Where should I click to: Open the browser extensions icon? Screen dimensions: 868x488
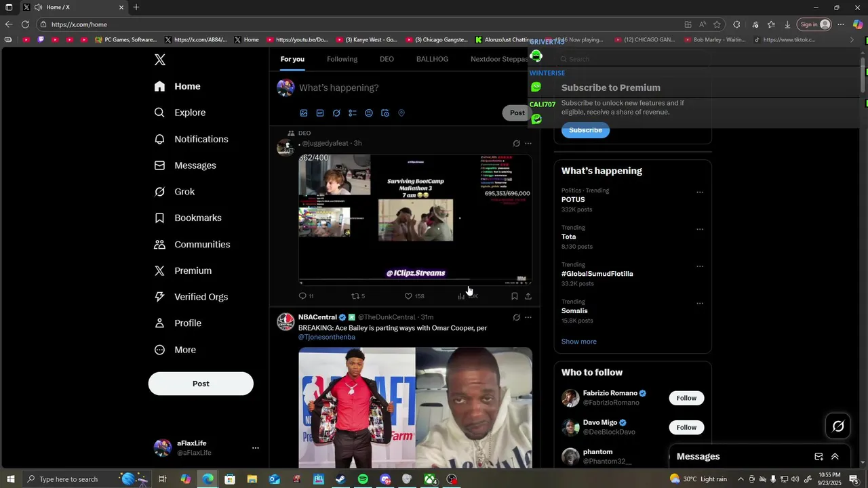(x=736, y=24)
